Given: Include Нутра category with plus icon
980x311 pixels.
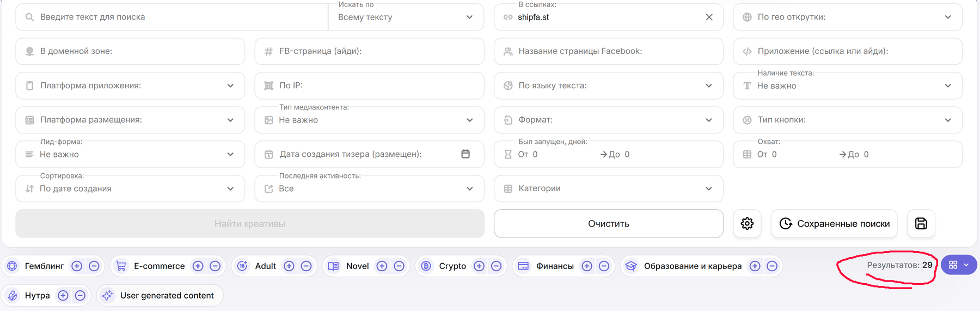Looking at the screenshot, I should (x=63, y=295).
